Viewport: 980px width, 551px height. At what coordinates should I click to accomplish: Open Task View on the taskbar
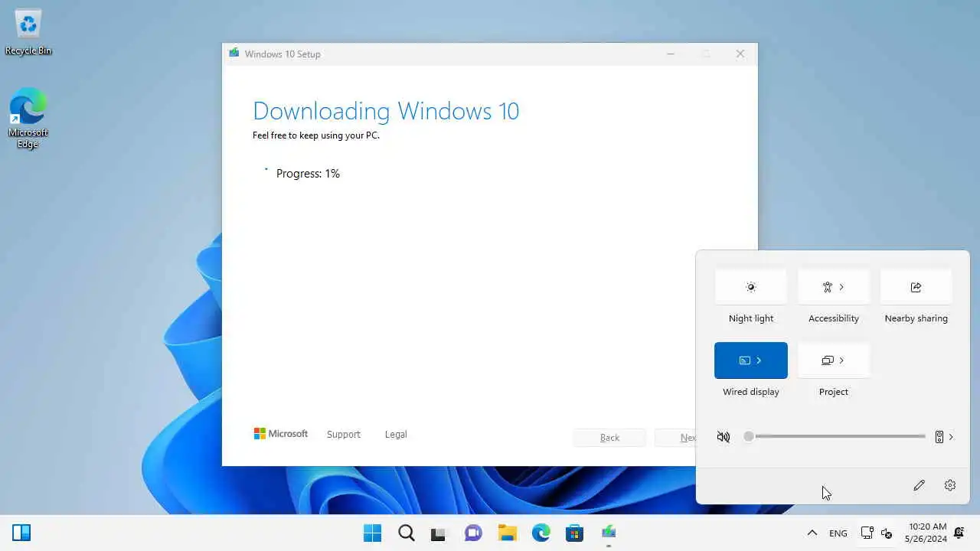click(x=438, y=533)
